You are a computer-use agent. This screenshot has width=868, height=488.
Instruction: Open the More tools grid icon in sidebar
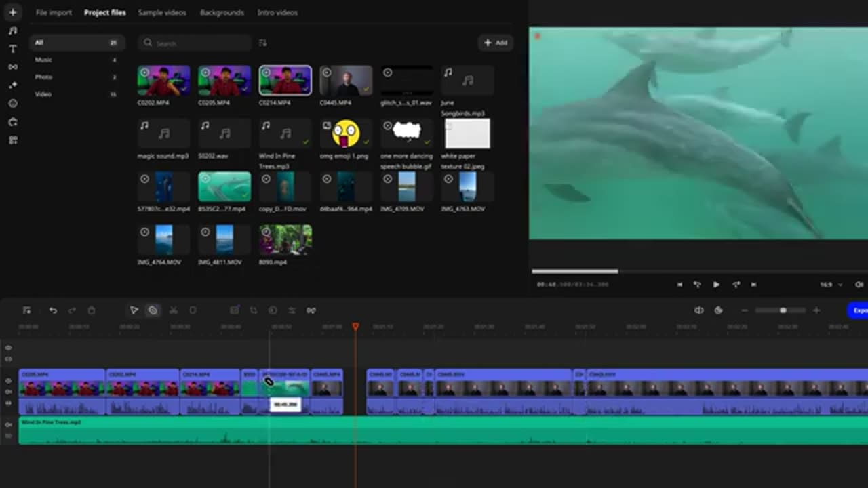click(x=13, y=140)
